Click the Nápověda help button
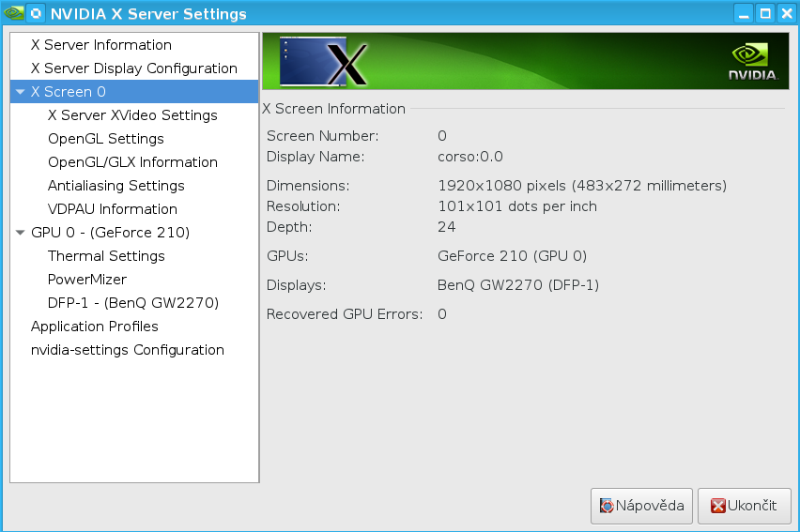800x532 pixels. (x=641, y=506)
